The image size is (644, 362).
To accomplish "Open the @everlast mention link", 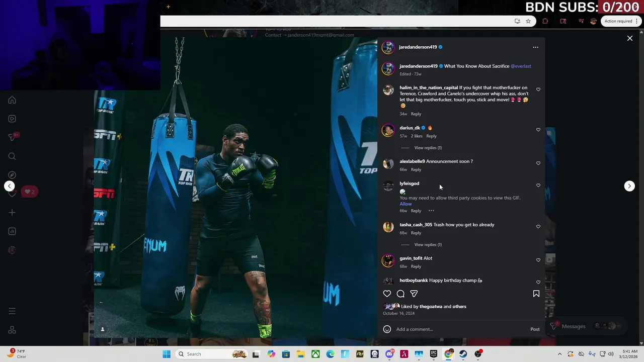I will (521, 66).
